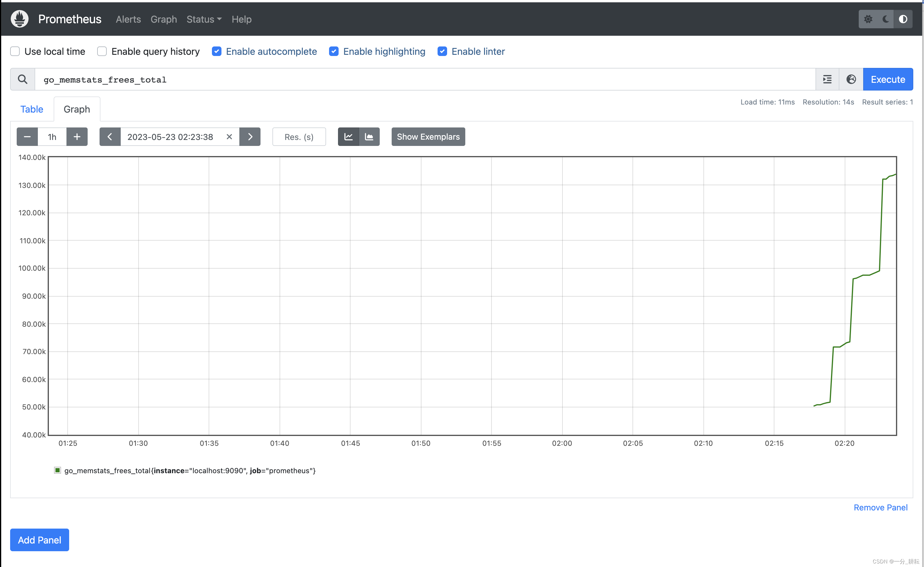Enable the Use local time checkbox

click(x=15, y=52)
